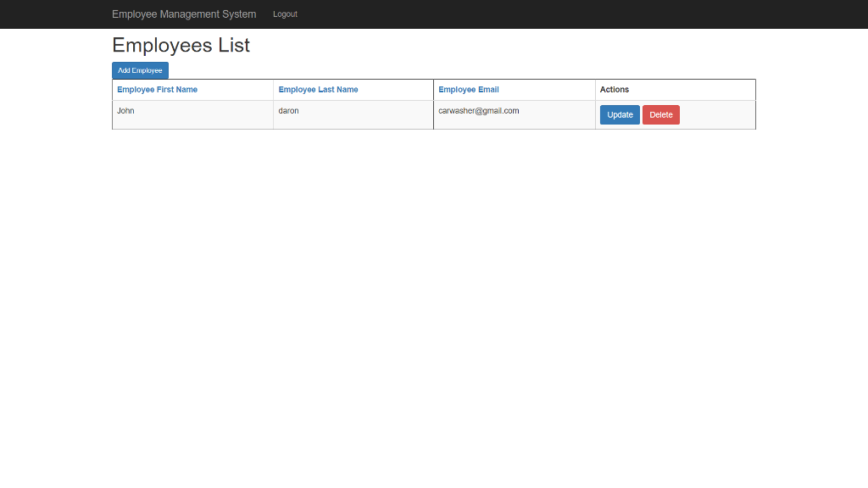Click the Add Employee button
868x488 pixels.
click(x=139, y=70)
